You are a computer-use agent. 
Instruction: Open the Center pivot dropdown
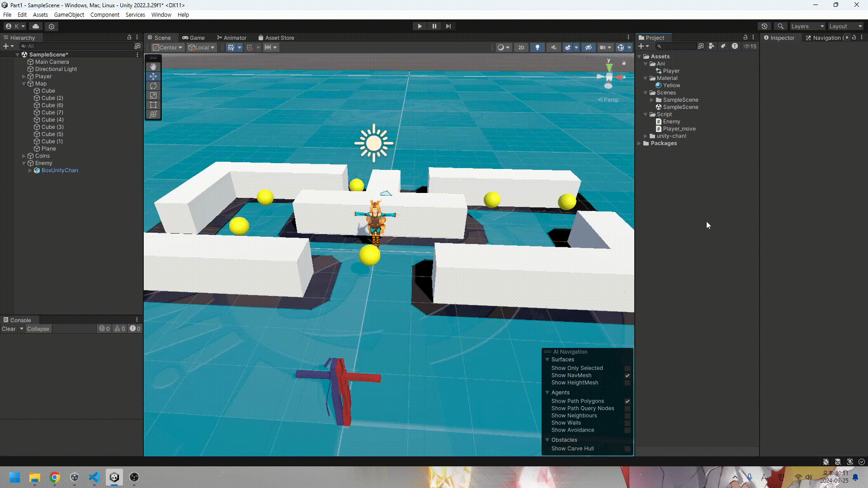coord(167,47)
